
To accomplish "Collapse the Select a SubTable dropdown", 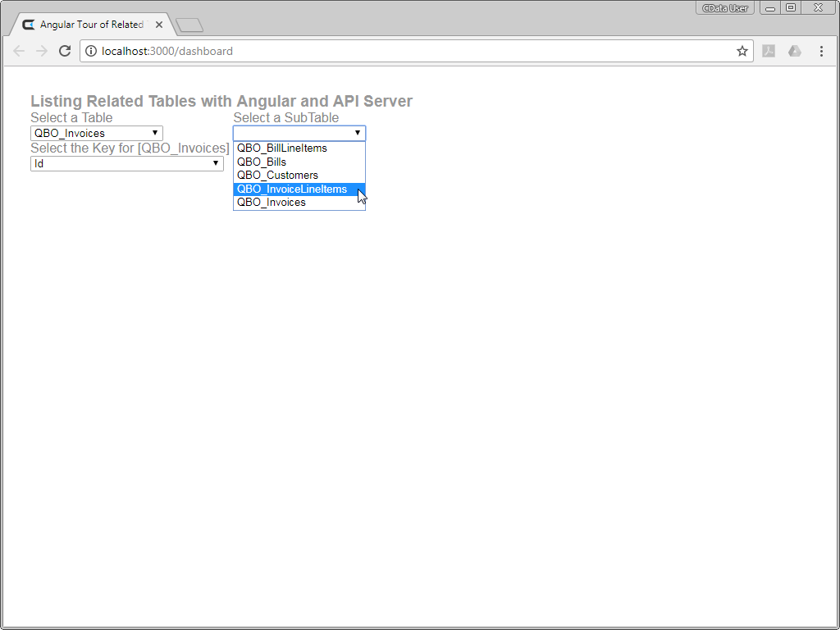I will [299, 133].
